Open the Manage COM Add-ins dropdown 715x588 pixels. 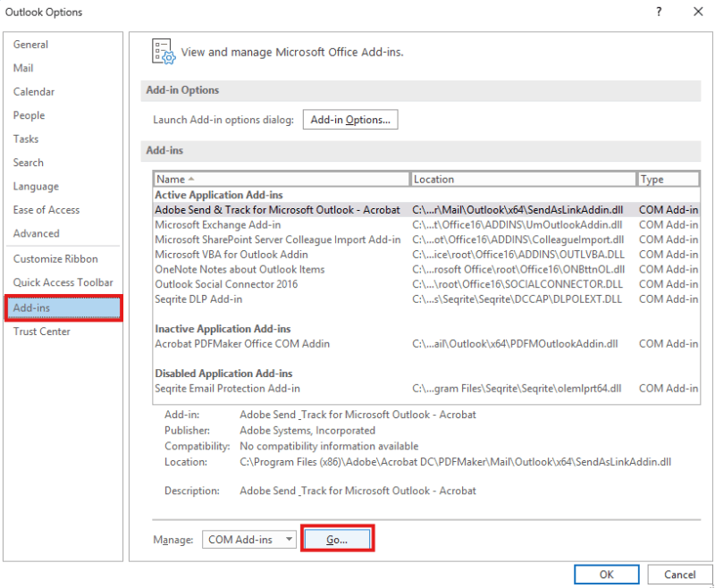coord(249,539)
